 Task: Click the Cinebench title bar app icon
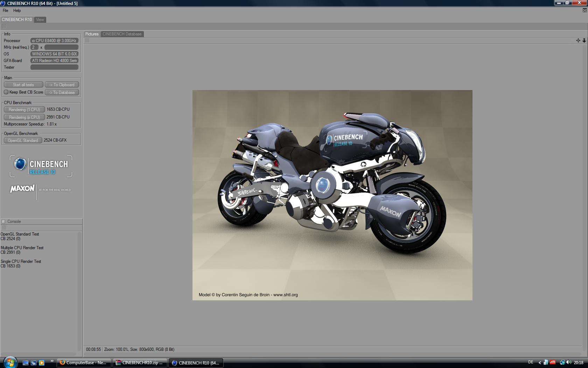pyautogui.click(x=3, y=3)
